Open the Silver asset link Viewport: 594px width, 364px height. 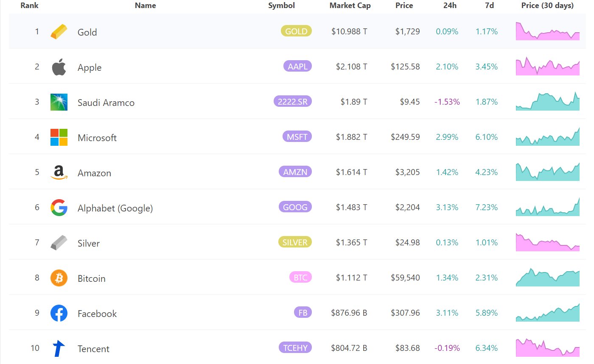click(89, 243)
